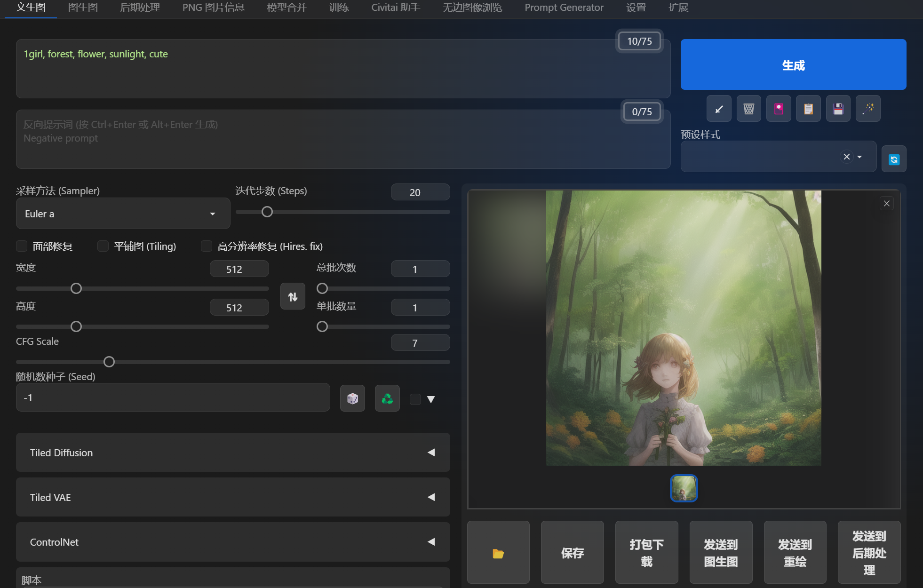This screenshot has width=923, height=588.
Task: Close the image preview with X
Action: [887, 204]
